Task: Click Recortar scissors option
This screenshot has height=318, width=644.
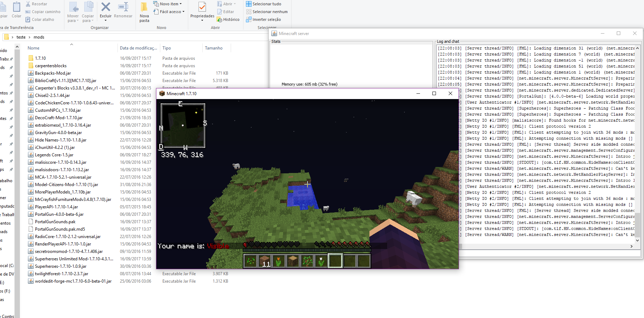Action: click(x=36, y=4)
